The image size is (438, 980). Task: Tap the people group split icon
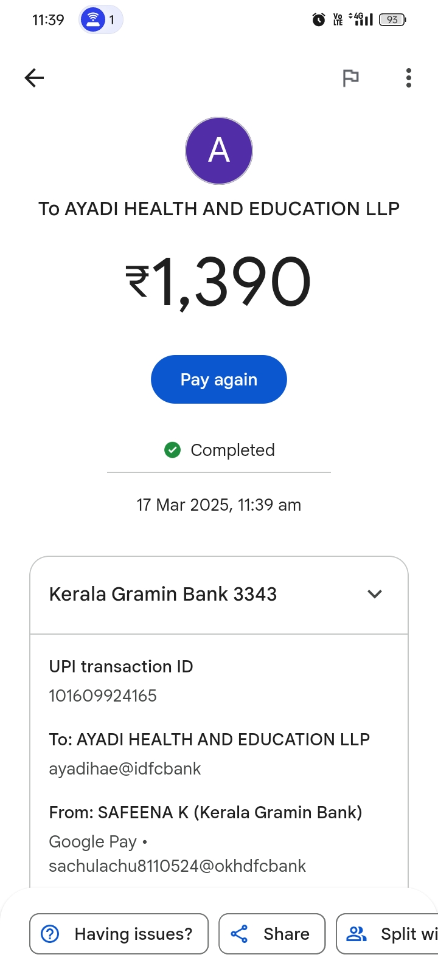356,934
